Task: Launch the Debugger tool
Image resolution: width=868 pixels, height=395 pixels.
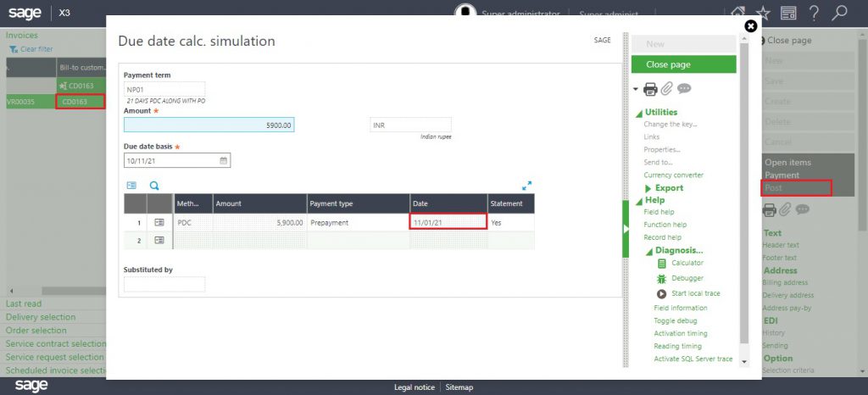Action: coord(687,278)
